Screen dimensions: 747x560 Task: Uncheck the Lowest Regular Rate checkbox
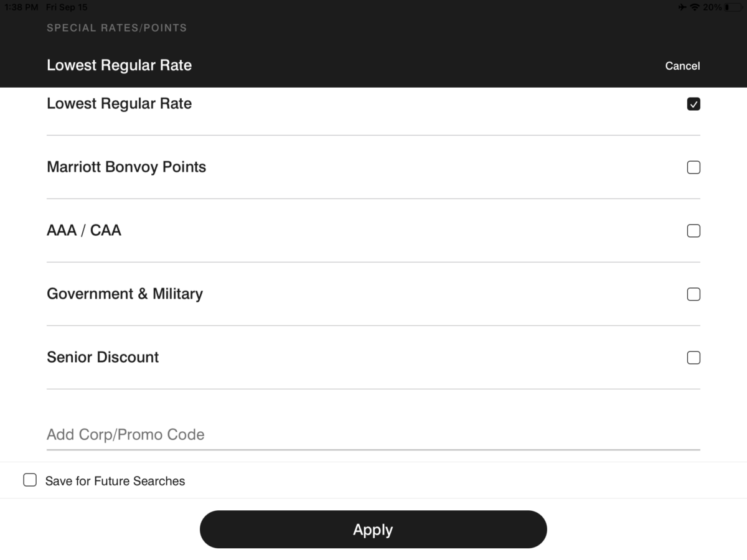[693, 104]
